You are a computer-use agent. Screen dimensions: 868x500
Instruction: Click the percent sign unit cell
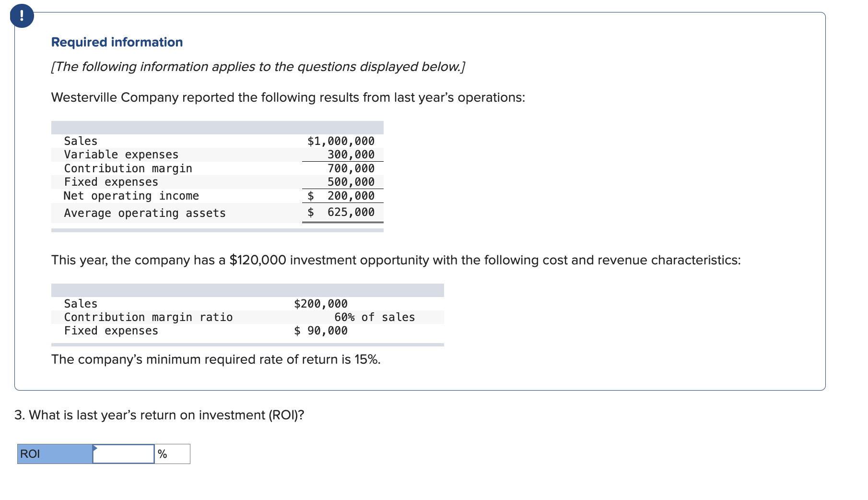(x=172, y=453)
